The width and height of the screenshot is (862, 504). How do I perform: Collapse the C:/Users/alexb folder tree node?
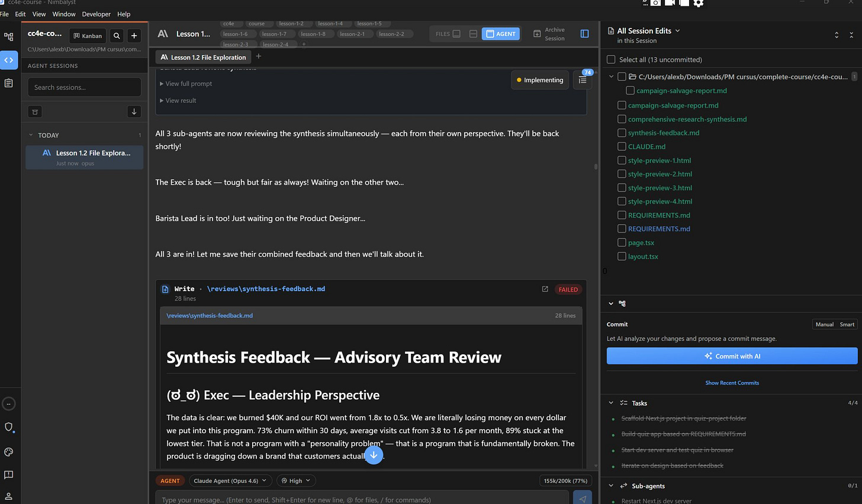[x=611, y=76]
